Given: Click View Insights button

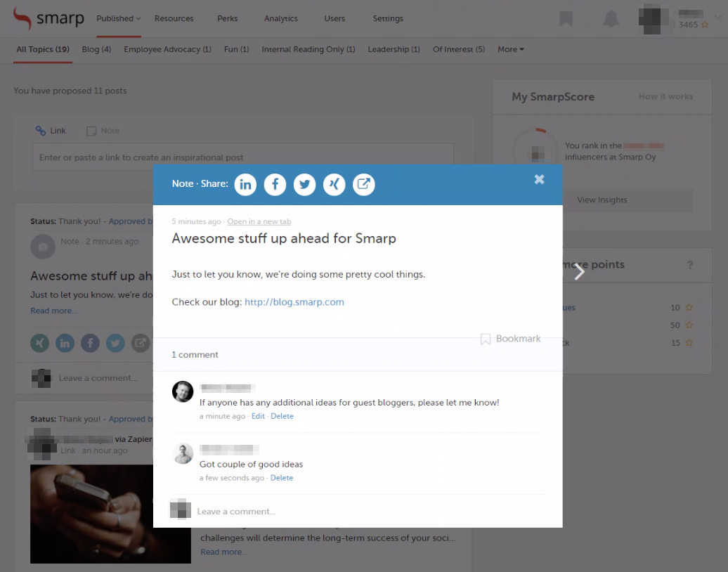Looking at the screenshot, I should (x=602, y=200).
